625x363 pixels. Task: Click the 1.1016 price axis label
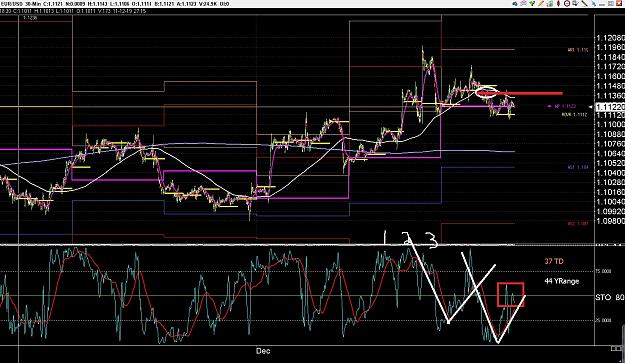610,192
